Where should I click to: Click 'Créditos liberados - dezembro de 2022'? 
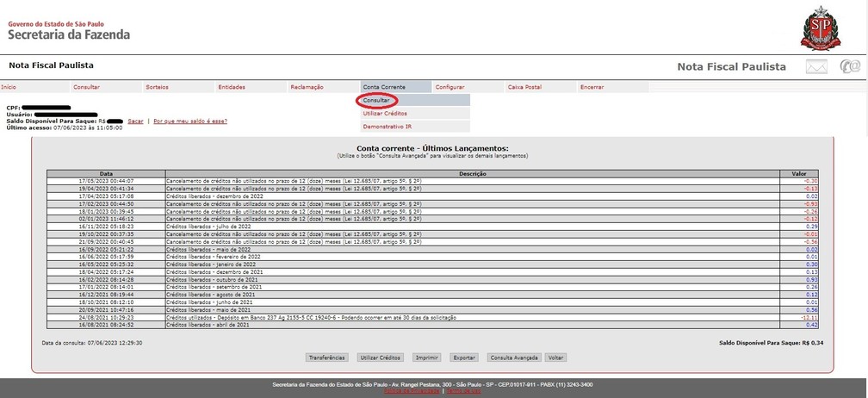click(214, 196)
